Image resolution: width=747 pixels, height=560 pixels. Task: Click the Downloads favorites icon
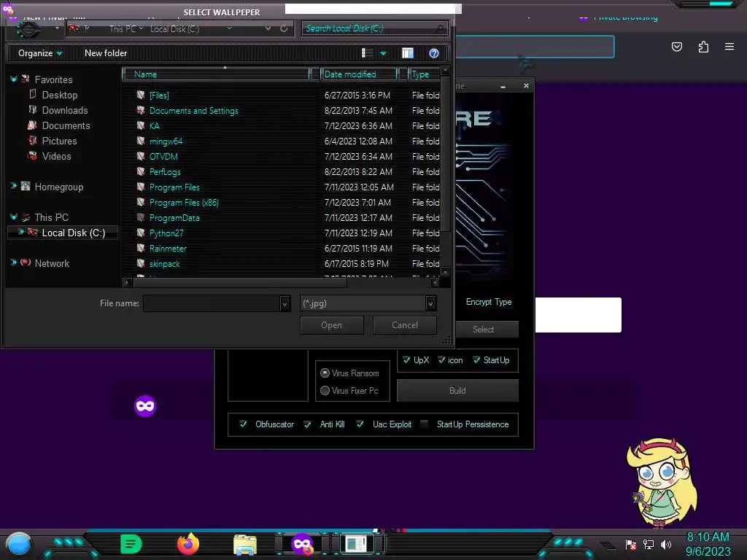point(32,110)
